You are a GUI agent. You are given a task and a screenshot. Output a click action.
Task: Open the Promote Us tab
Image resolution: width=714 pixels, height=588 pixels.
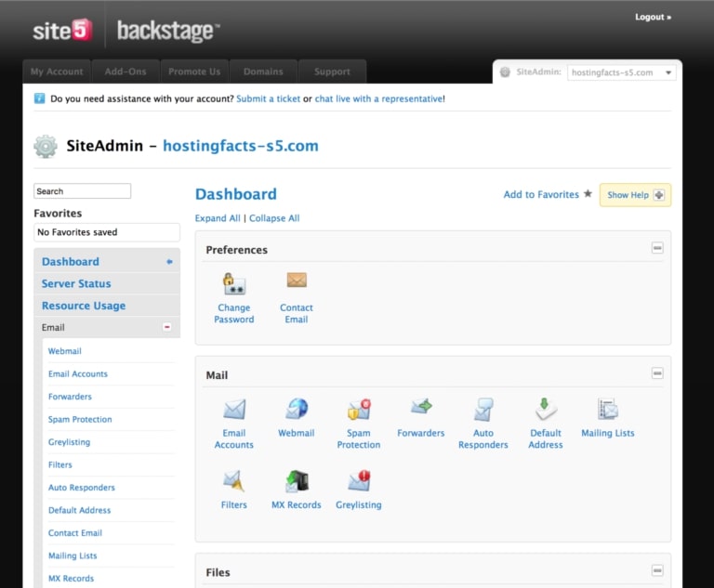pyautogui.click(x=194, y=72)
